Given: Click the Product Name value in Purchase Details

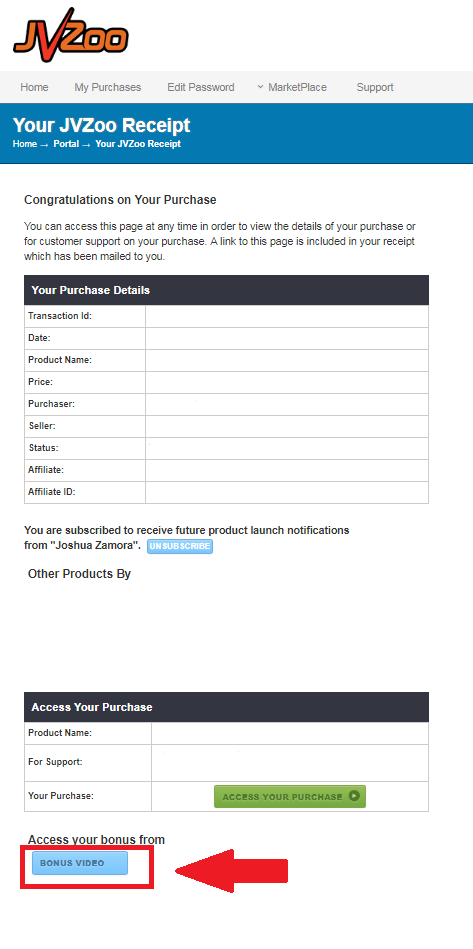Looking at the screenshot, I should click(287, 360).
